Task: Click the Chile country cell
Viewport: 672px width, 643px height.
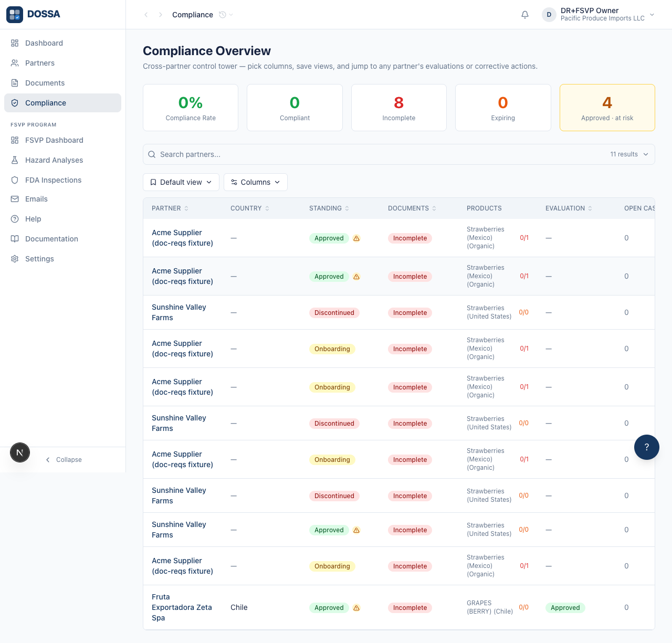Action: tap(239, 607)
